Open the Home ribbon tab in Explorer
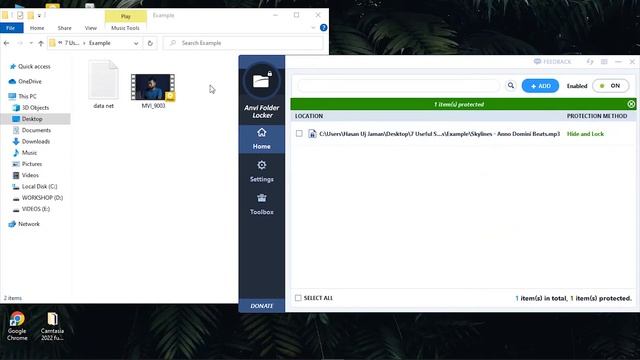Viewport: 640px width, 360px height. (x=37, y=28)
